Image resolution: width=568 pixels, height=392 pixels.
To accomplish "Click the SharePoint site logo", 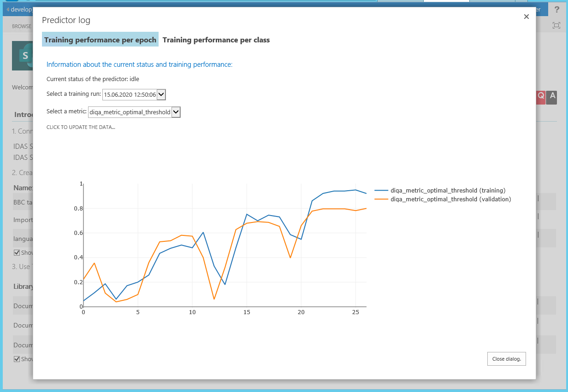I will tap(22, 56).
